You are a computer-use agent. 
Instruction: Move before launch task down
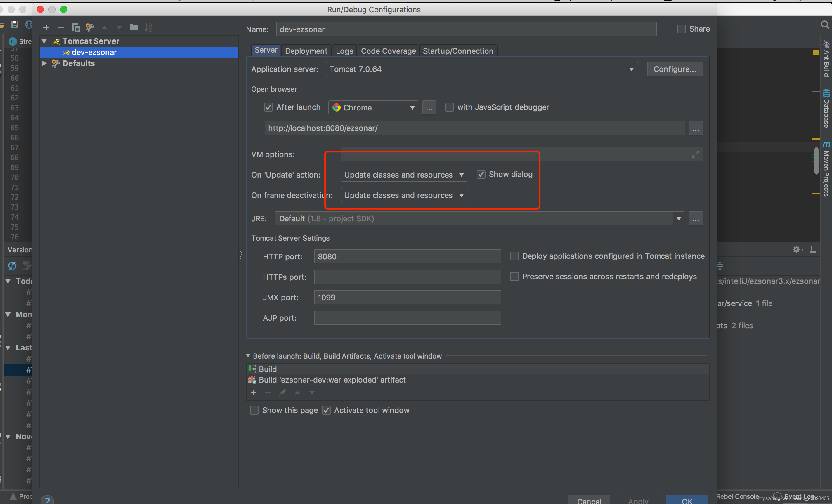tap(312, 392)
